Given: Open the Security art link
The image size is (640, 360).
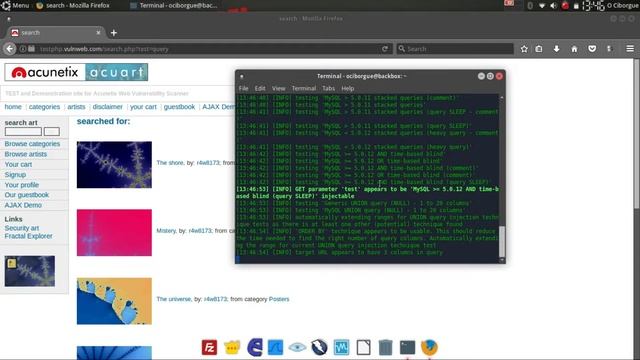Looking at the screenshot, I should 22,228.
